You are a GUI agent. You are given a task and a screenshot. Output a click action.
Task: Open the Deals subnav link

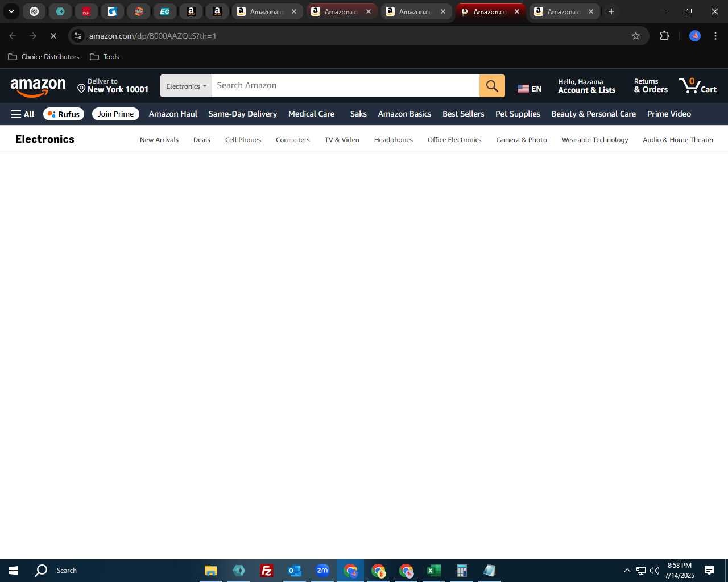tap(202, 140)
